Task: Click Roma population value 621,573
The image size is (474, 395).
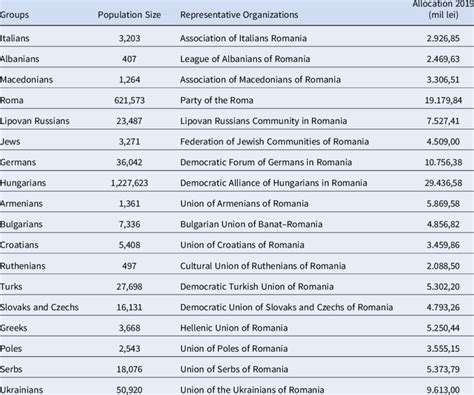Action: 129,100
